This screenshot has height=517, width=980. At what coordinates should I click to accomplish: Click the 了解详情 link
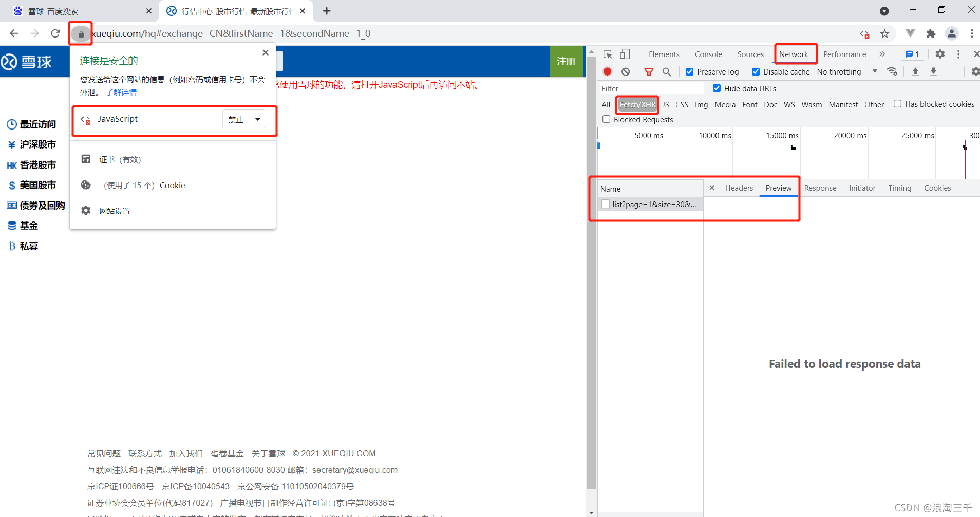pos(121,93)
